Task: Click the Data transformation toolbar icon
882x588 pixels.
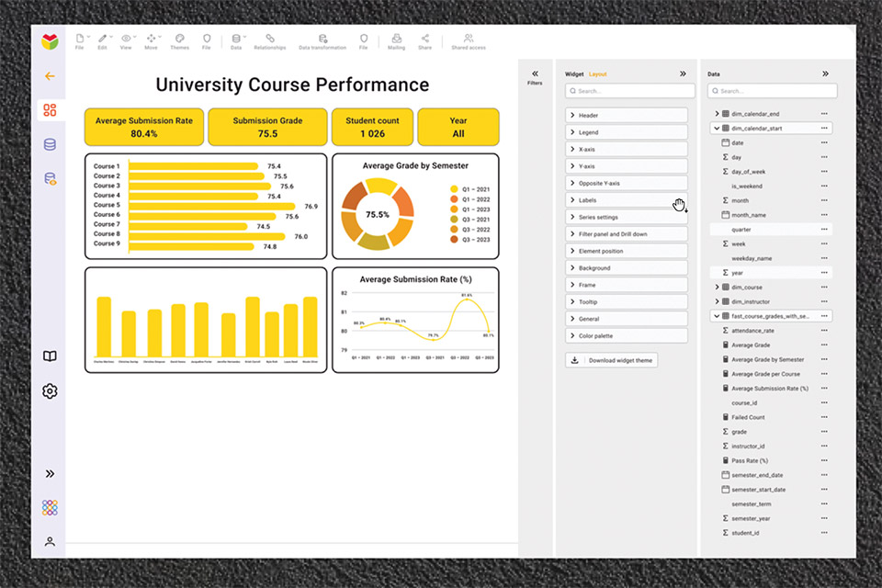Action: click(x=322, y=41)
